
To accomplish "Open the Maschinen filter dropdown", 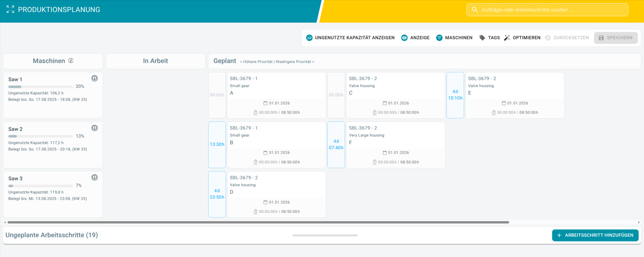I will [454, 38].
